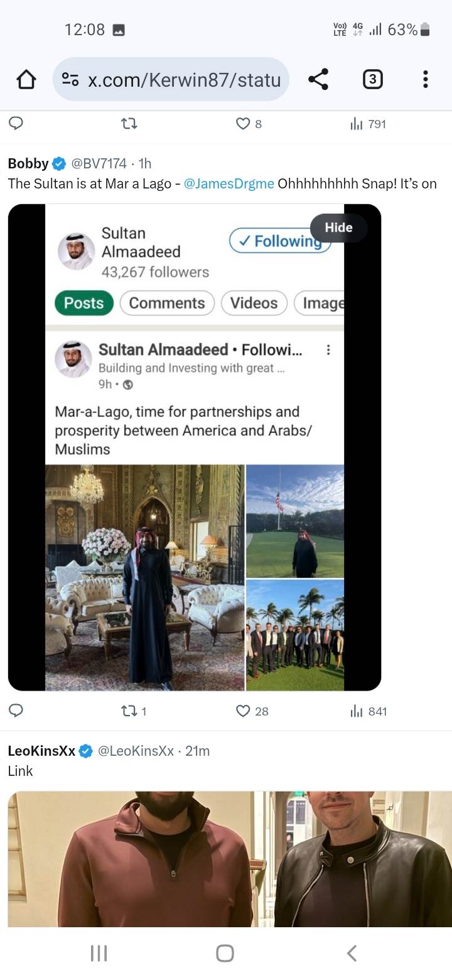Open the browser share icon

coord(318,80)
